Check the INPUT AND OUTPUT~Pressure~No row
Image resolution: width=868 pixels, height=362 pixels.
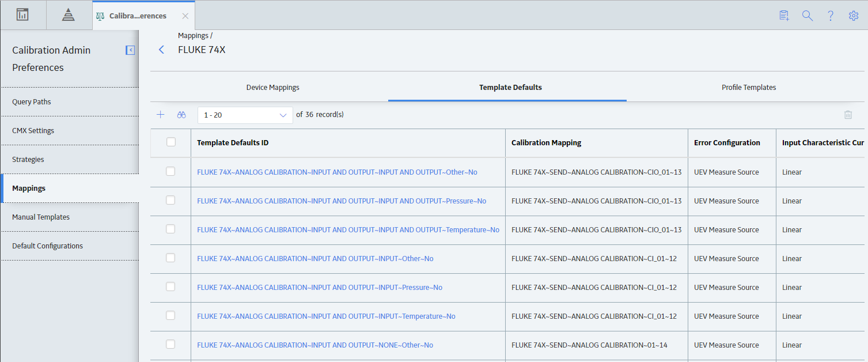170,200
